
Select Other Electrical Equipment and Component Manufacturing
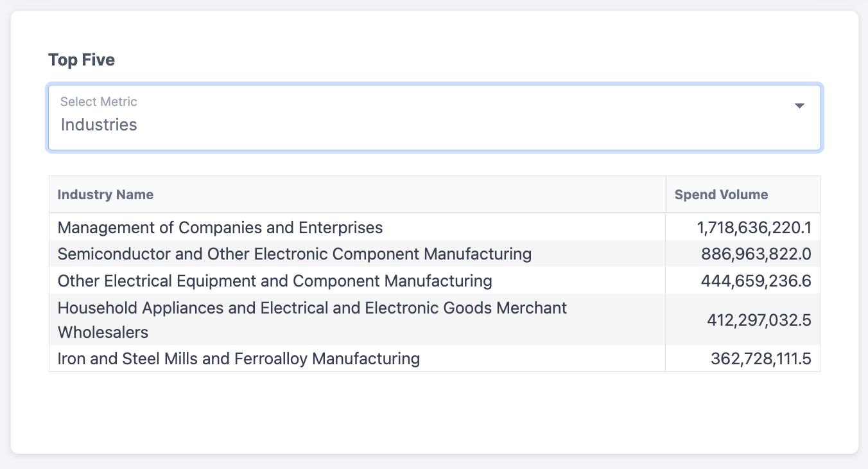tap(275, 281)
